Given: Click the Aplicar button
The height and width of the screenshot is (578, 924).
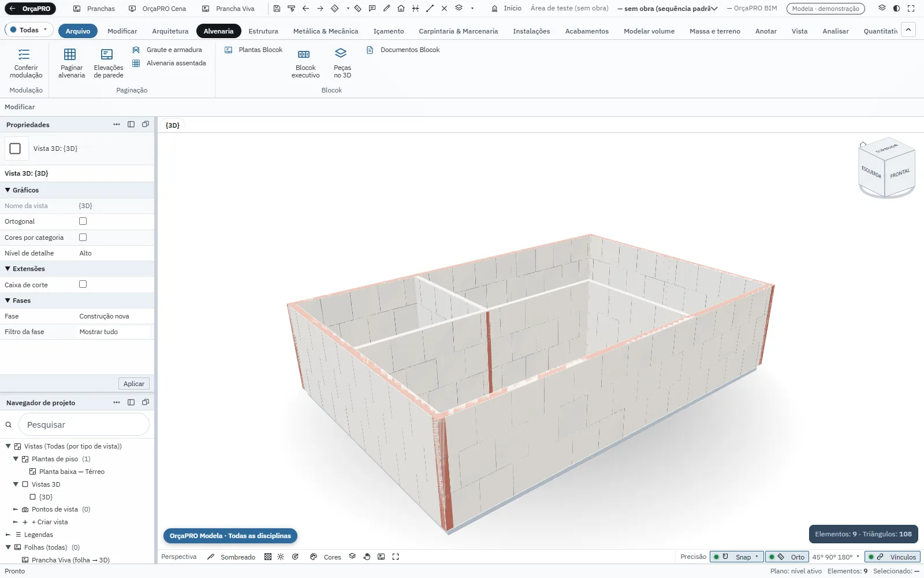Looking at the screenshot, I should tap(134, 384).
